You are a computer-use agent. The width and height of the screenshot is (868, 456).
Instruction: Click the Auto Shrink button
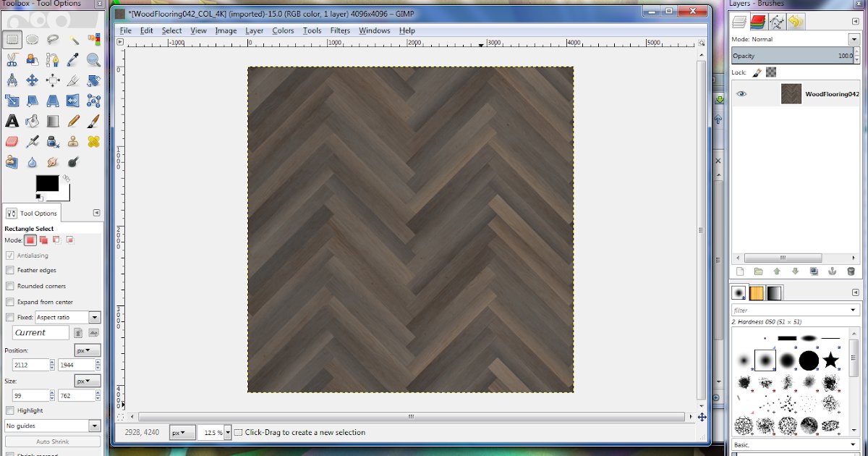pyautogui.click(x=52, y=442)
